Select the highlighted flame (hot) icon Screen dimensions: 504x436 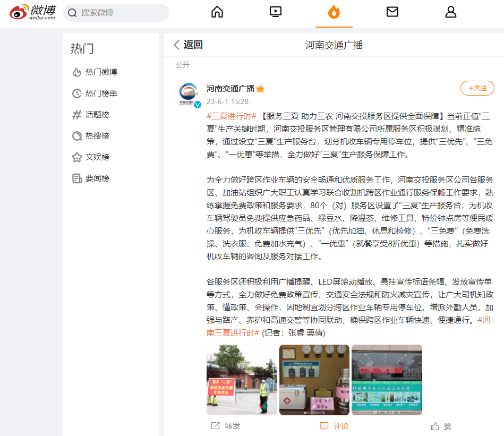pos(334,11)
